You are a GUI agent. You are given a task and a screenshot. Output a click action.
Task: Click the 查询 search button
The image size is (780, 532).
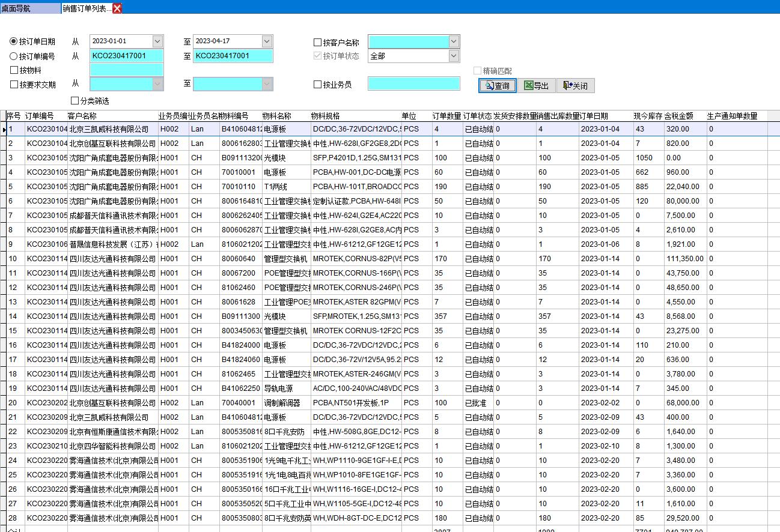click(497, 86)
